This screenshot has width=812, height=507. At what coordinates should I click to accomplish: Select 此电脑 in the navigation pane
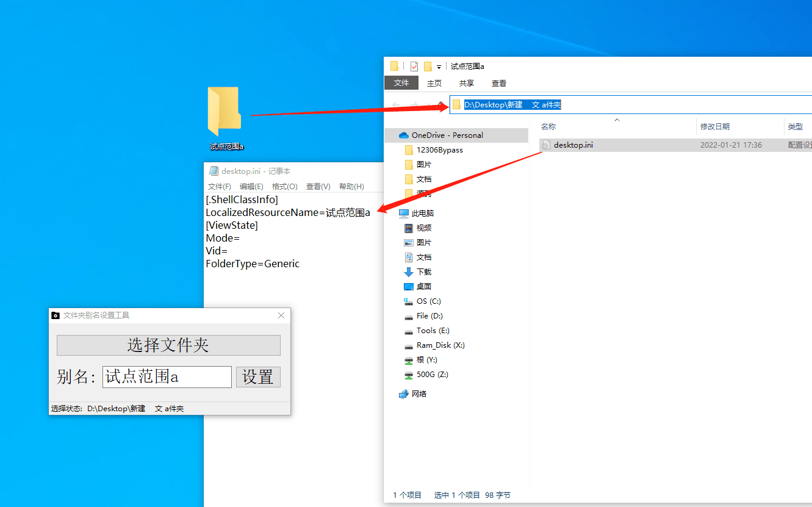click(422, 214)
